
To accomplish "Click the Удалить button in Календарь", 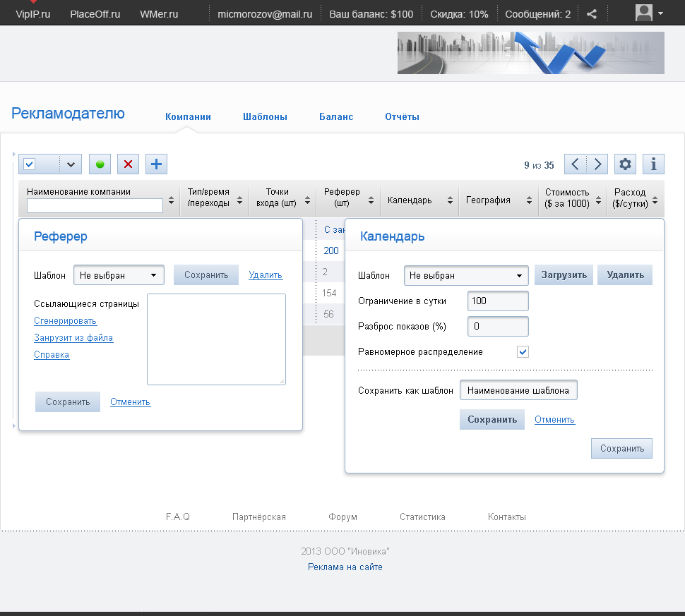I will pos(625,275).
